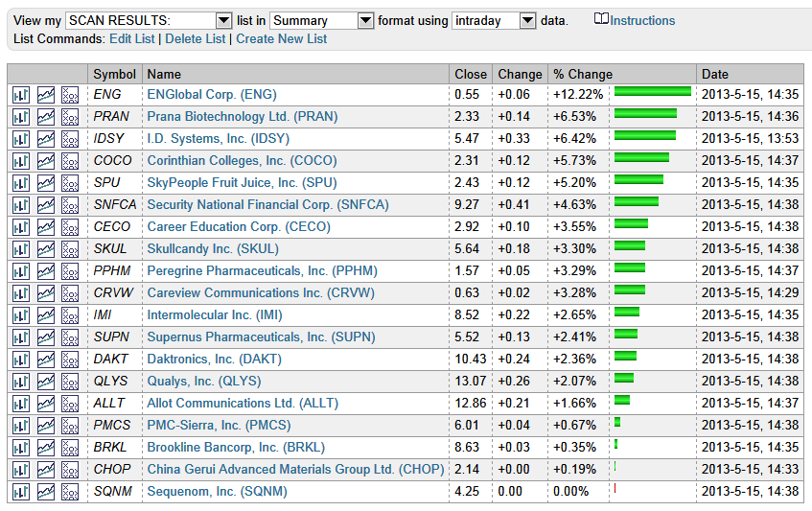Open SharpChart icon for SKUL row
The image size is (812, 511).
(x=21, y=249)
